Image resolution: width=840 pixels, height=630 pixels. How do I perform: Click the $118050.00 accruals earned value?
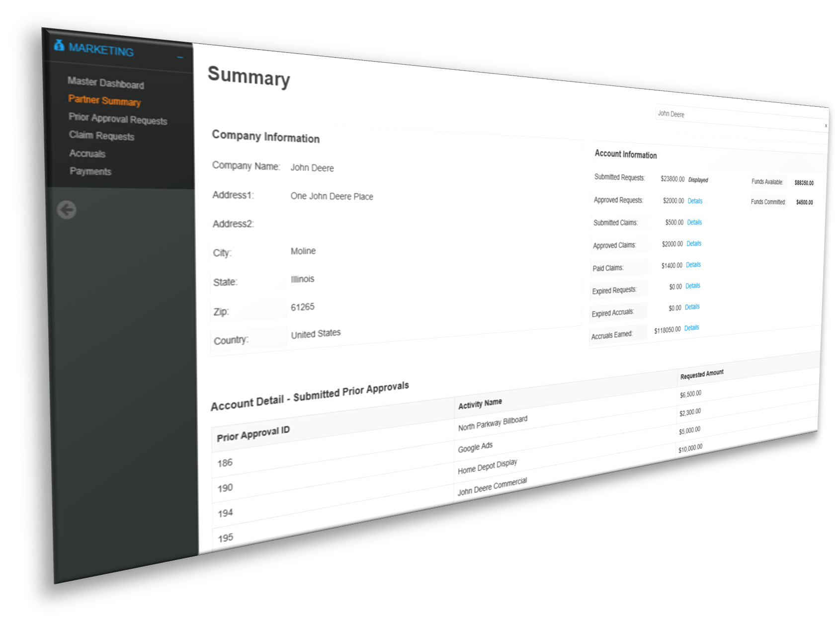667,330
